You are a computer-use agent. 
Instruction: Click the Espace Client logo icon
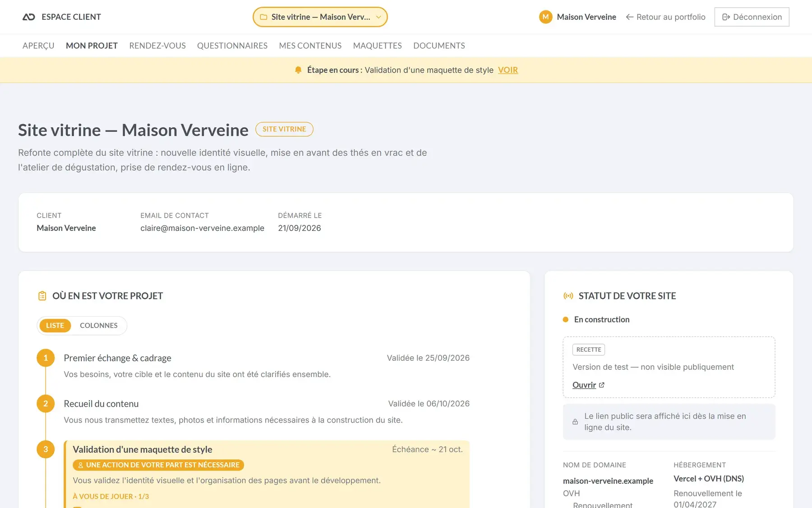coord(29,17)
